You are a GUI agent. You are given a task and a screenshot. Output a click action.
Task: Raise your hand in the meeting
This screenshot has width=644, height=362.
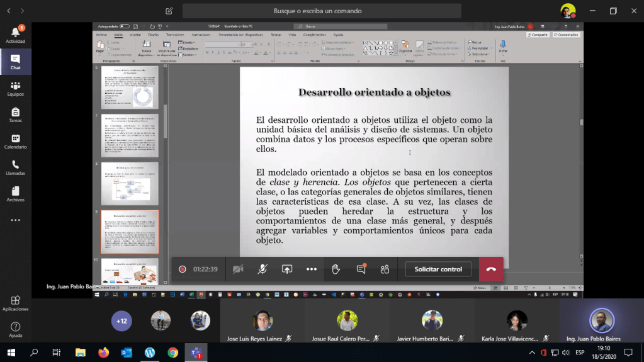(x=336, y=269)
